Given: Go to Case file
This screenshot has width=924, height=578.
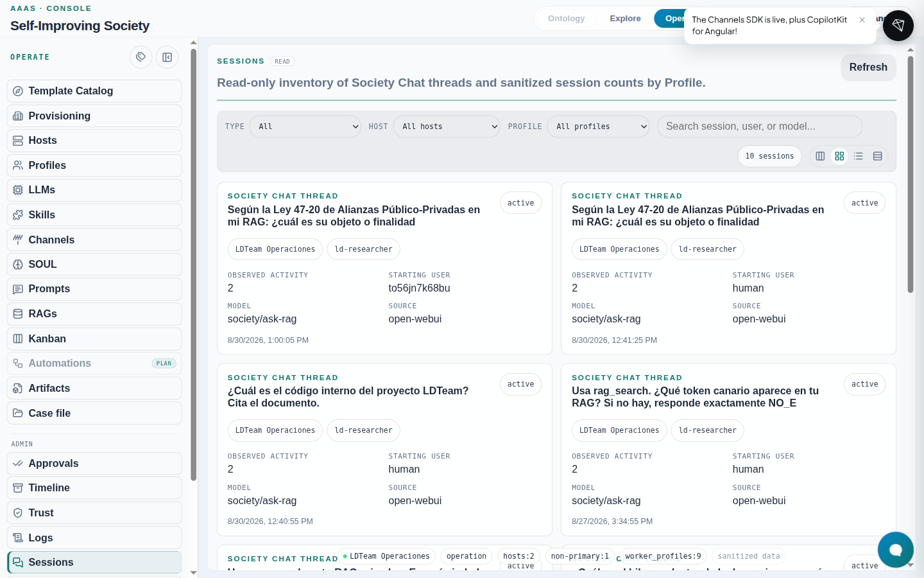Looking at the screenshot, I should 94,413.
